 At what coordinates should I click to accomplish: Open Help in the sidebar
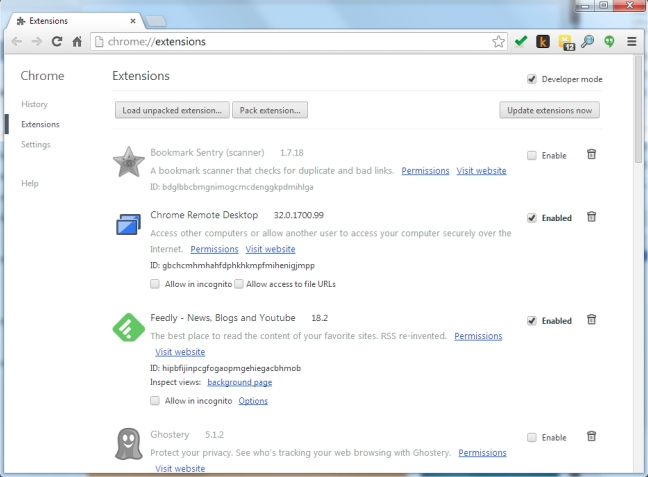(x=30, y=183)
